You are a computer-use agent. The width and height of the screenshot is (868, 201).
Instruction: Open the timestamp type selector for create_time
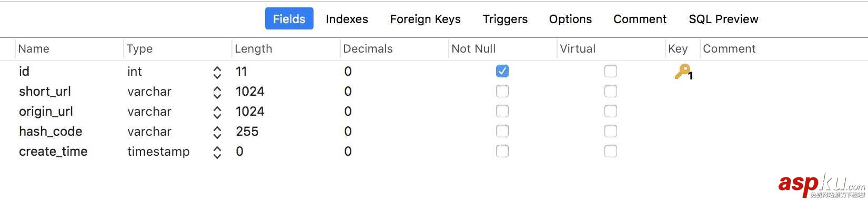[x=217, y=152]
